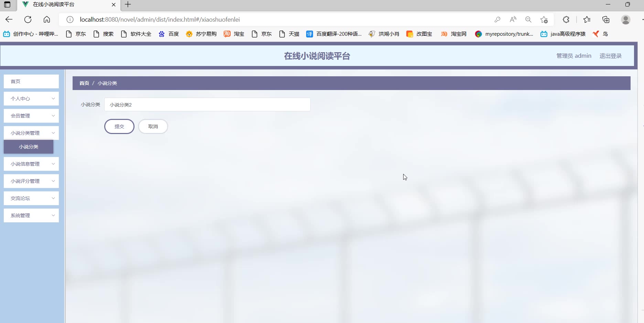The image size is (644, 323).
Task: Open browser profile avatar
Action: 626,20
